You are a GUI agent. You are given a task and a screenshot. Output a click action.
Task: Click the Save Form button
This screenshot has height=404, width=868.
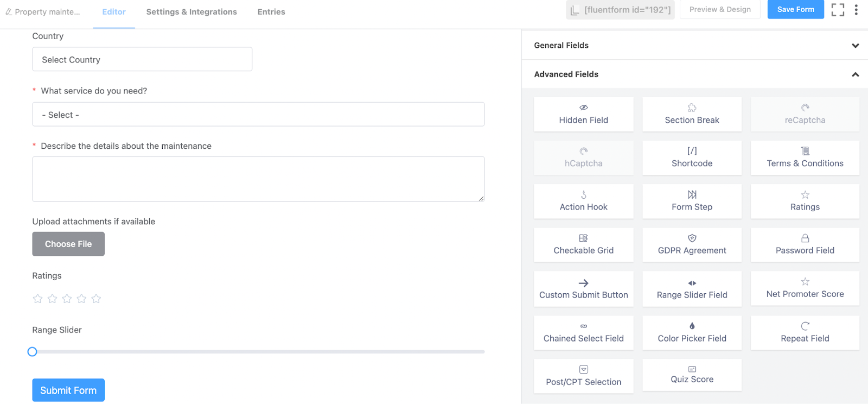[x=795, y=10]
